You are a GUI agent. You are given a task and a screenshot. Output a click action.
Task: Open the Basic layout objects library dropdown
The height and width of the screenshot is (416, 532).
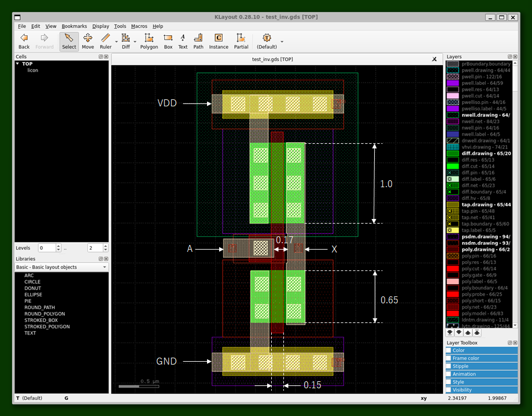tap(61, 267)
